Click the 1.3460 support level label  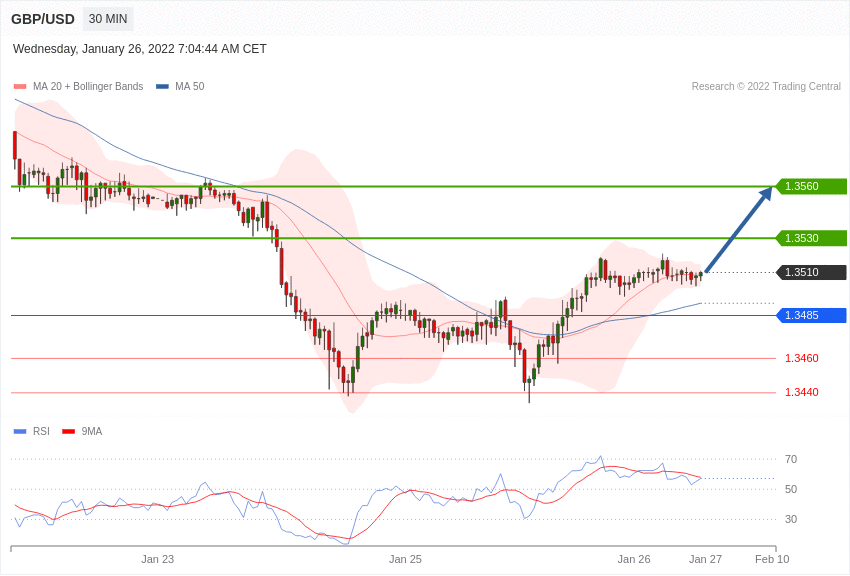tap(802, 358)
